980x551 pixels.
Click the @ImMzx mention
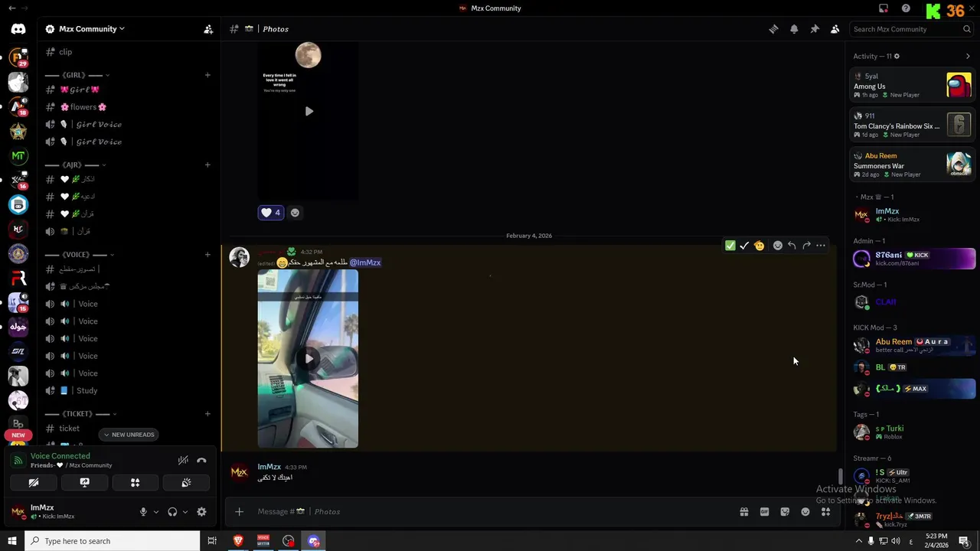point(365,262)
